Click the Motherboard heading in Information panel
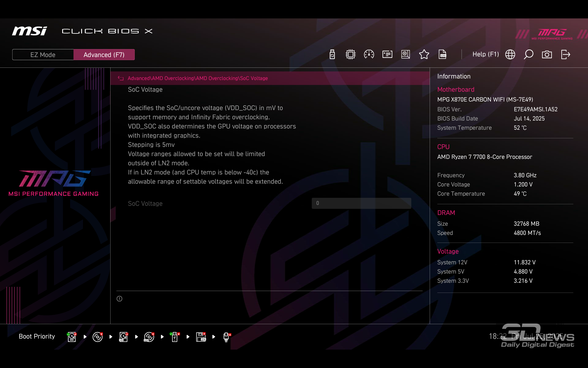The height and width of the screenshot is (368, 588). click(x=456, y=90)
